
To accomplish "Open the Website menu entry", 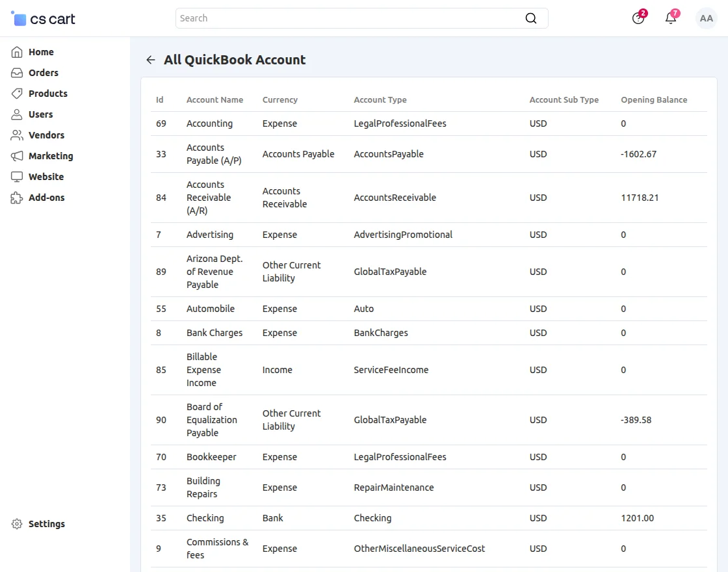I will pyautogui.click(x=45, y=177).
